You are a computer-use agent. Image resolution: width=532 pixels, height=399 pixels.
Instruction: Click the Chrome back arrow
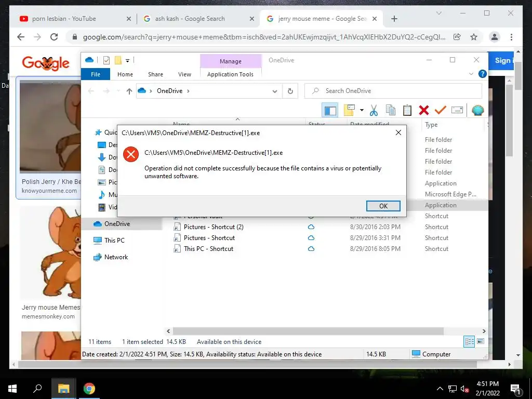click(21, 37)
